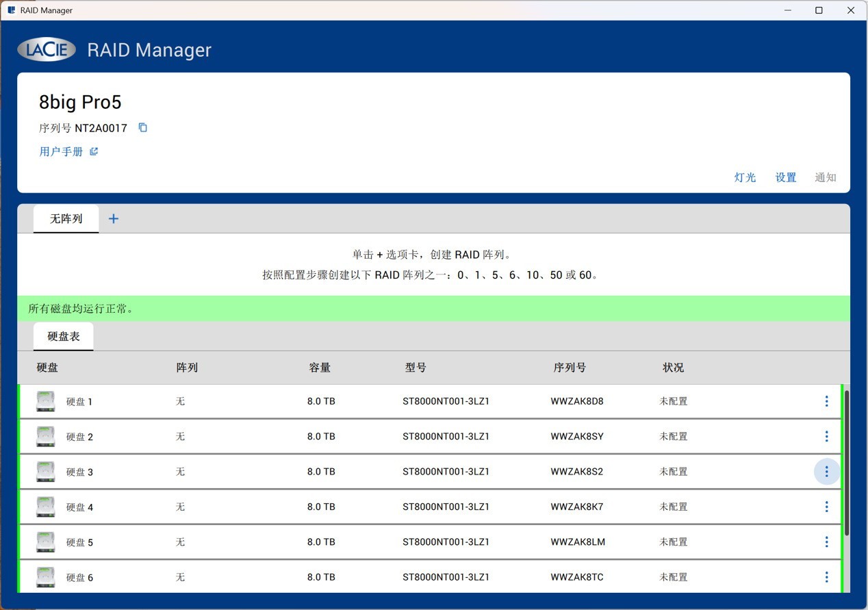Viewport: 868px width, 610px height.
Task: Click the 8big Pro5 device name
Action: (x=80, y=102)
